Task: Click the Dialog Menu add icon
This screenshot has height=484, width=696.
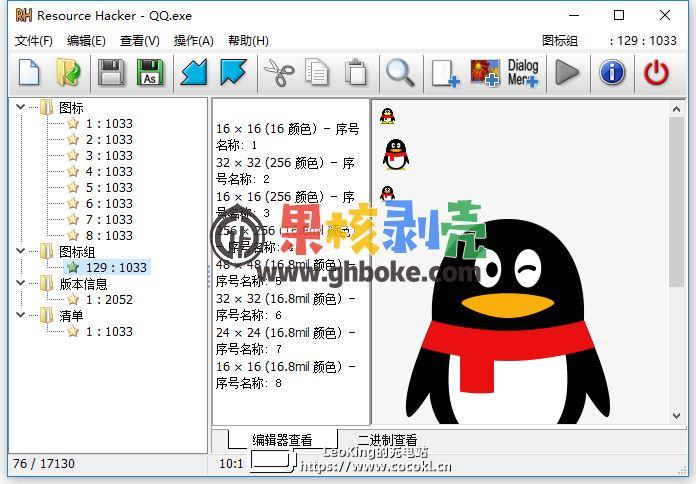Action: (x=523, y=73)
